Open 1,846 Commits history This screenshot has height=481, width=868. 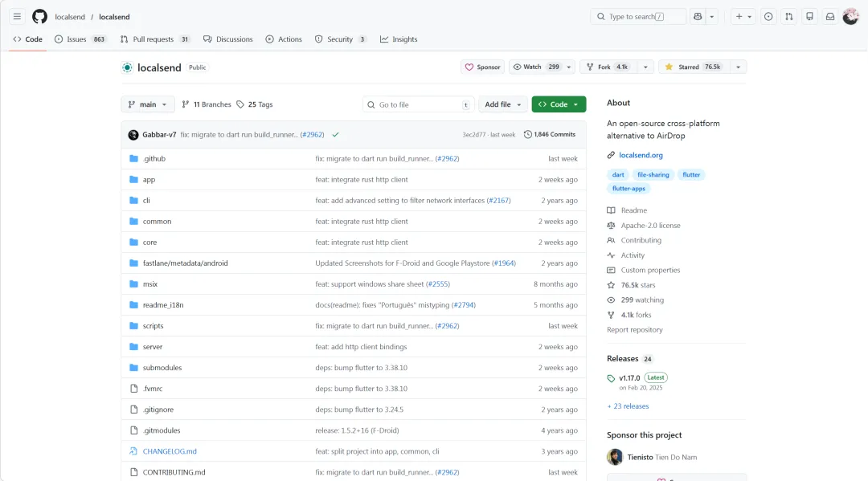pos(550,134)
